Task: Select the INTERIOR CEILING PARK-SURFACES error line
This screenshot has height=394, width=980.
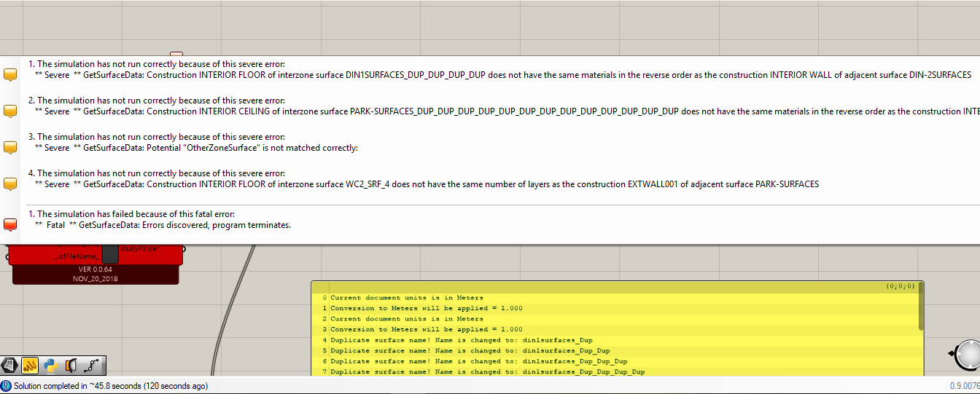Action: pyautogui.click(x=507, y=111)
